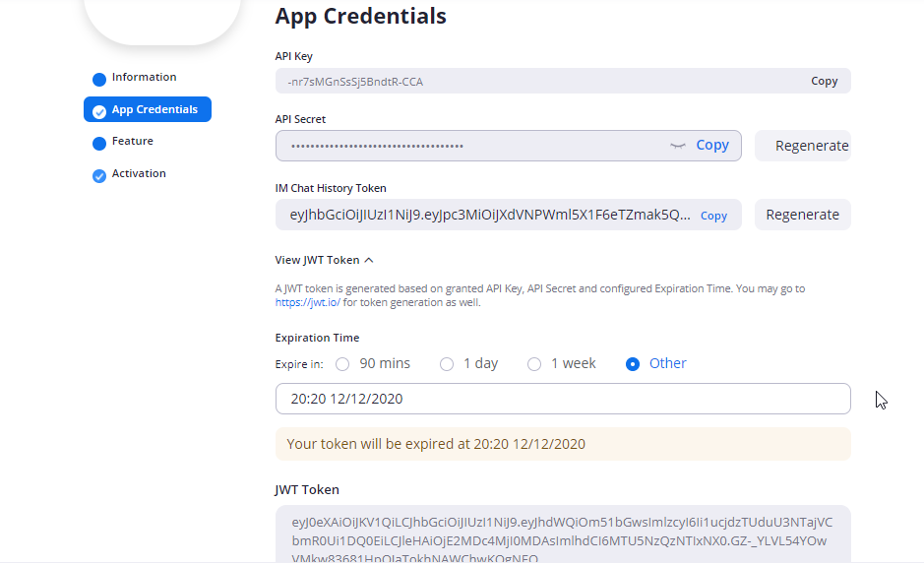The width and height of the screenshot is (924, 565).
Task: Regenerate the API Secret
Action: click(x=811, y=146)
